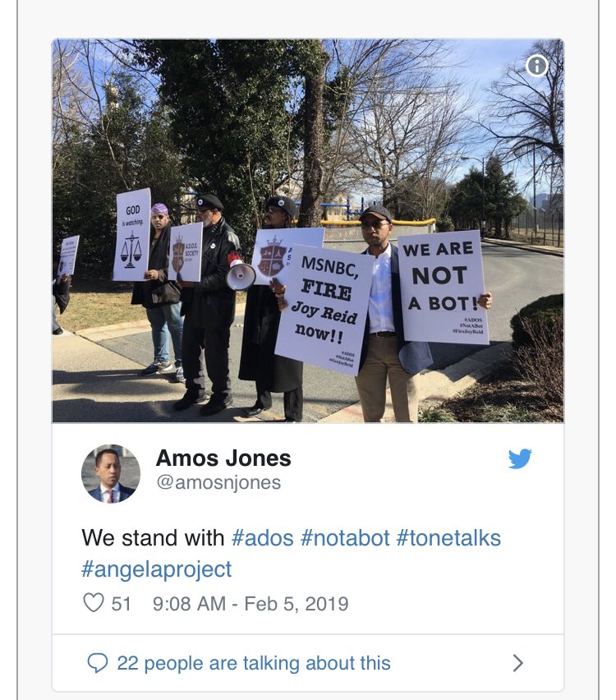Click the info icon on the photo
The width and height of the screenshot is (616, 700).
[x=536, y=66]
